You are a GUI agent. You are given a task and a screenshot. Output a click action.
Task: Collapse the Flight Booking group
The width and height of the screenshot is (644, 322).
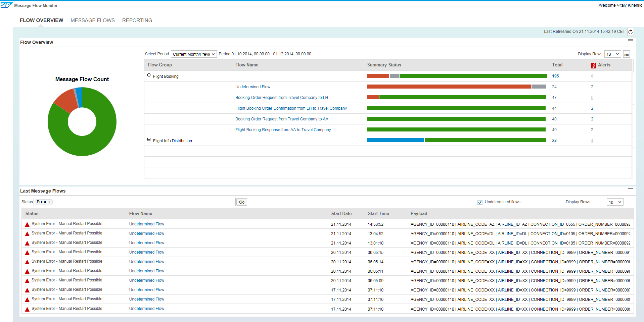point(149,75)
